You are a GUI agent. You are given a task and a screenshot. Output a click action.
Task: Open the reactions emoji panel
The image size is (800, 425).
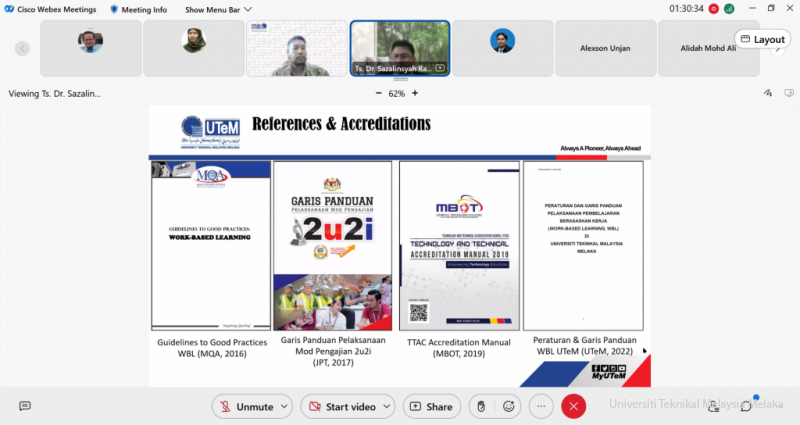(x=509, y=407)
